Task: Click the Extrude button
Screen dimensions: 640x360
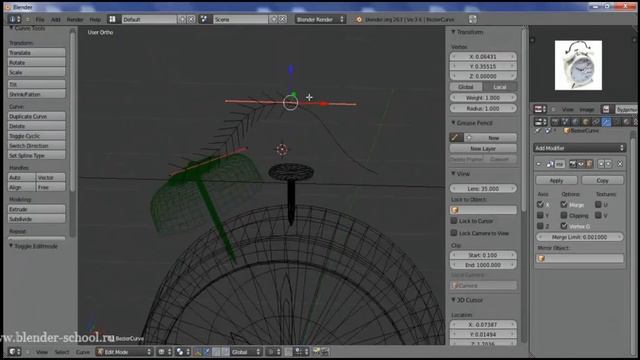Action: click(36, 209)
